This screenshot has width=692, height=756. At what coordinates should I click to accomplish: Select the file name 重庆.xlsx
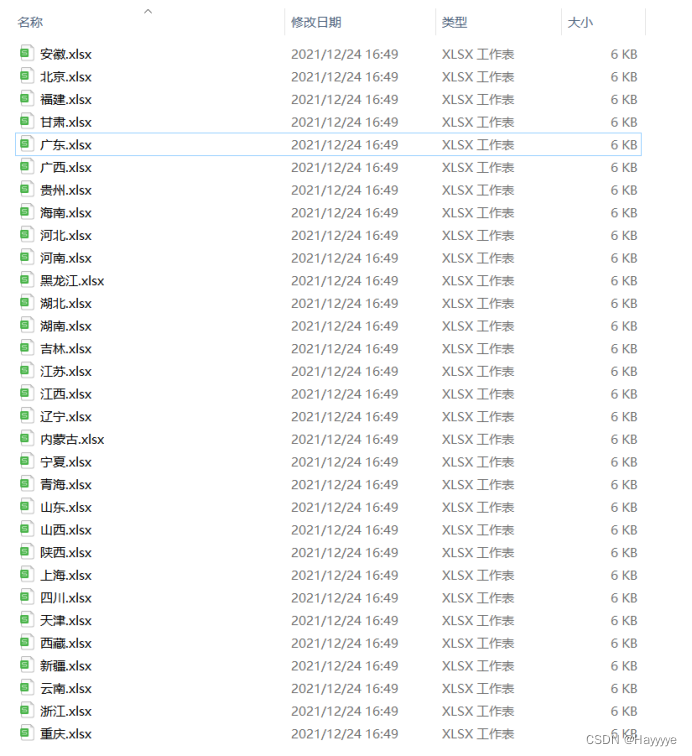[x=66, y=734]
